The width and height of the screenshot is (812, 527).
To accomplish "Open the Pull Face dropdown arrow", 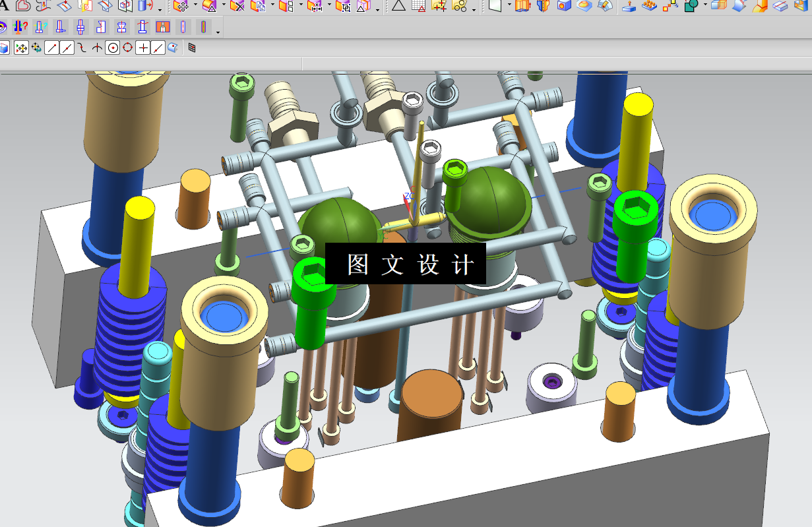I will pyautogui.click(x=224, y=5).
